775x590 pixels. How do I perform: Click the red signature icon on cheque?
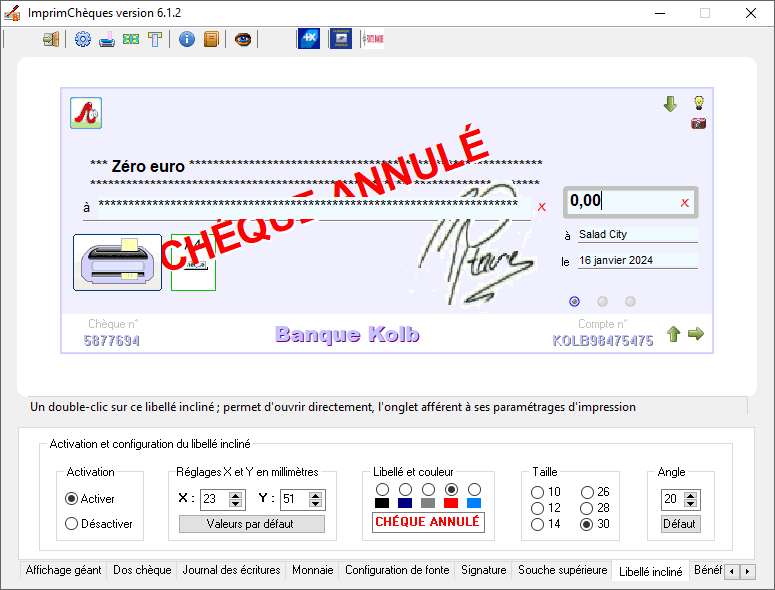[x=86, y=113]
